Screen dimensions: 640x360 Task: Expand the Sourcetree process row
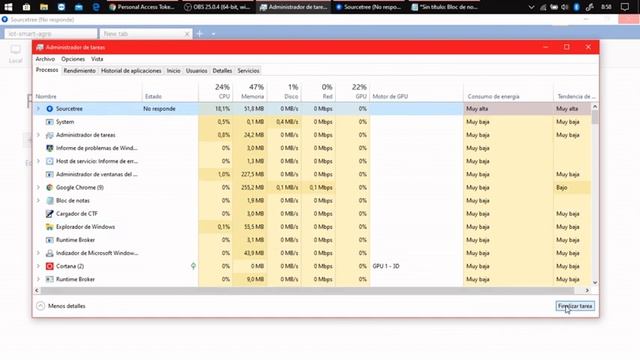pyautogui.click(x=38, y=109)
